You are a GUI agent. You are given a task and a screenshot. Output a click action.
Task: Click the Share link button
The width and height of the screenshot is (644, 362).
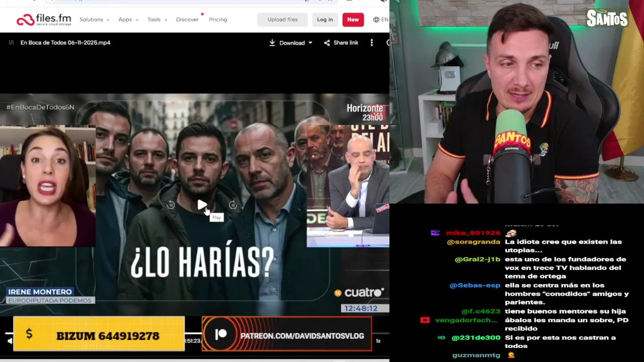point(341,43)
